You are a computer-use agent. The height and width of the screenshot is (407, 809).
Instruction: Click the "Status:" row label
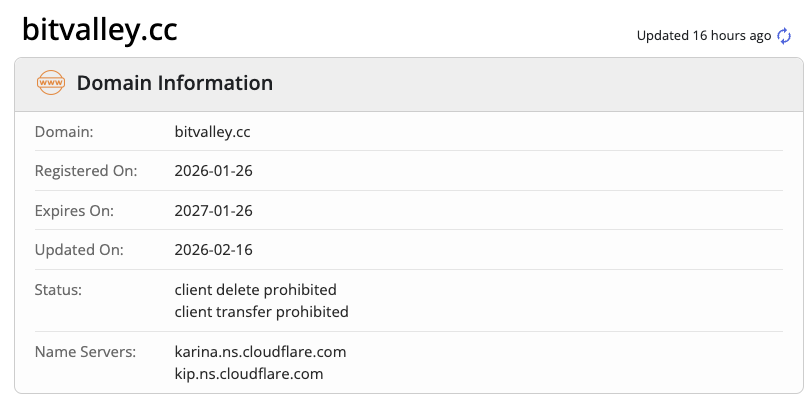58,290
